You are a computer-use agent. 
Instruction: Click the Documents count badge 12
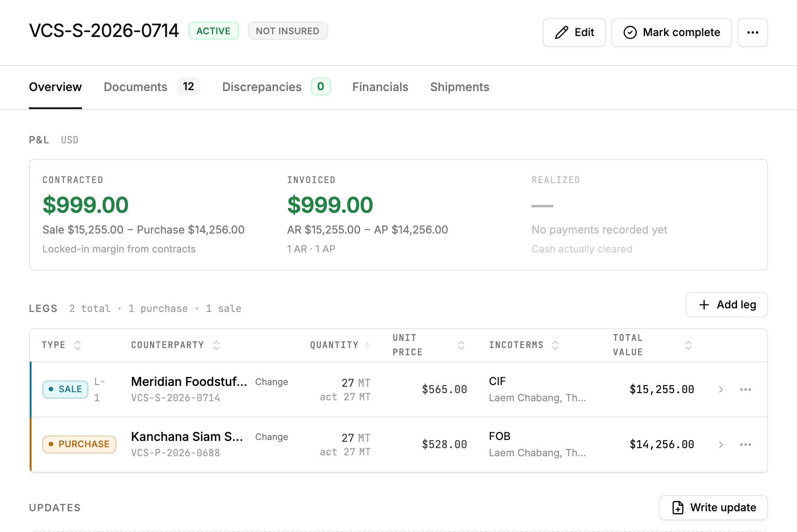coord(188,87)
